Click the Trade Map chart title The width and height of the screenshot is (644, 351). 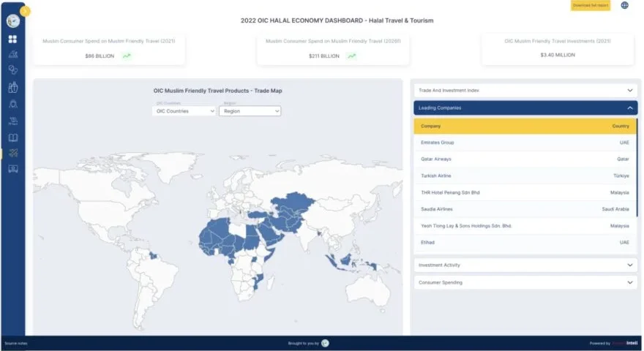217,91
